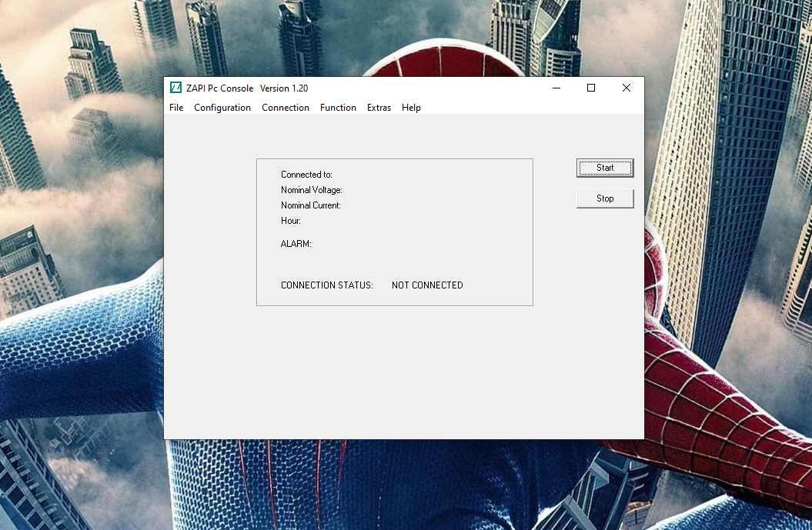Screen dimensions: 812x530
Task: Click the Connected to label
Action: coord(306,175)
